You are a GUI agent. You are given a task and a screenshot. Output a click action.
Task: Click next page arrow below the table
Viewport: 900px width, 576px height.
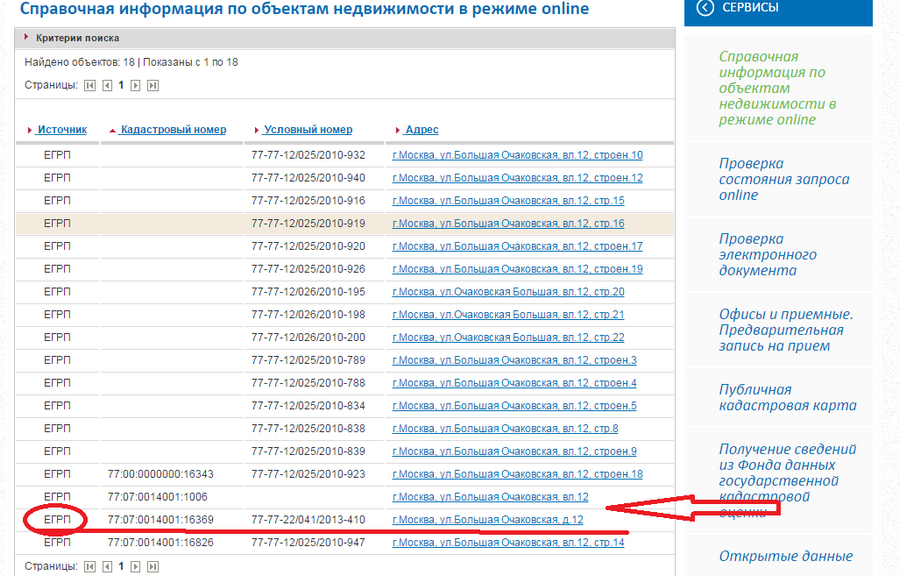[x=136, y=566]
